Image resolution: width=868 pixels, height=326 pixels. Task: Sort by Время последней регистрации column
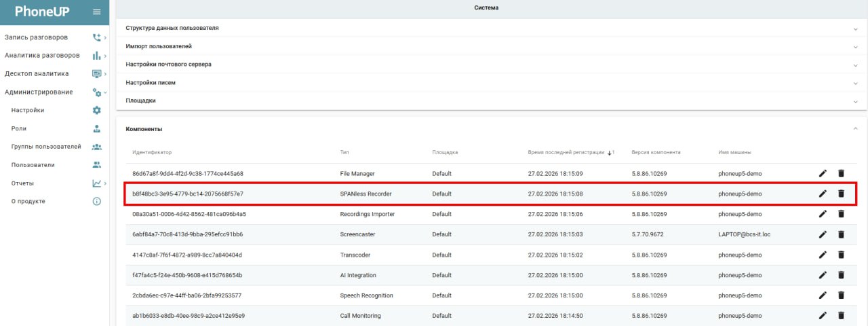pos(566,153)
